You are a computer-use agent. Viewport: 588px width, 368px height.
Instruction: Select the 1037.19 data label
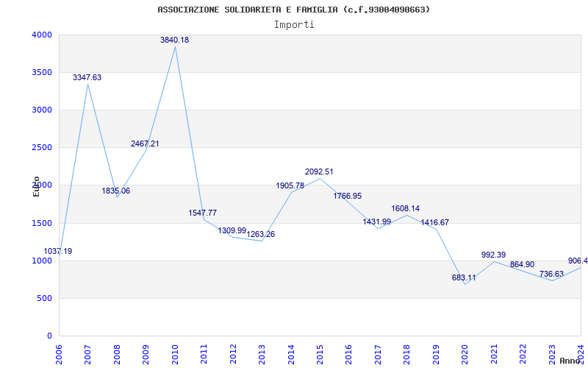click(x=58, y=251)
